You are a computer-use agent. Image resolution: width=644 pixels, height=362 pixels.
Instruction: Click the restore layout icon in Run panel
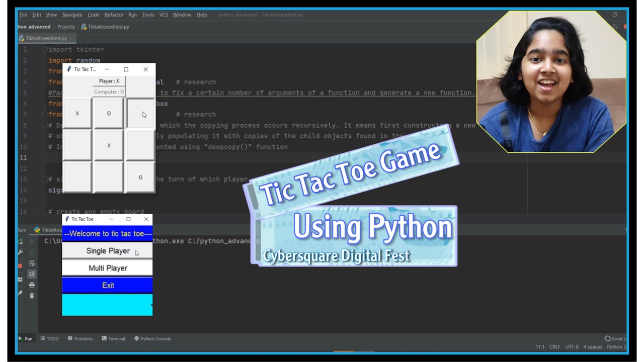pos(20,280)
